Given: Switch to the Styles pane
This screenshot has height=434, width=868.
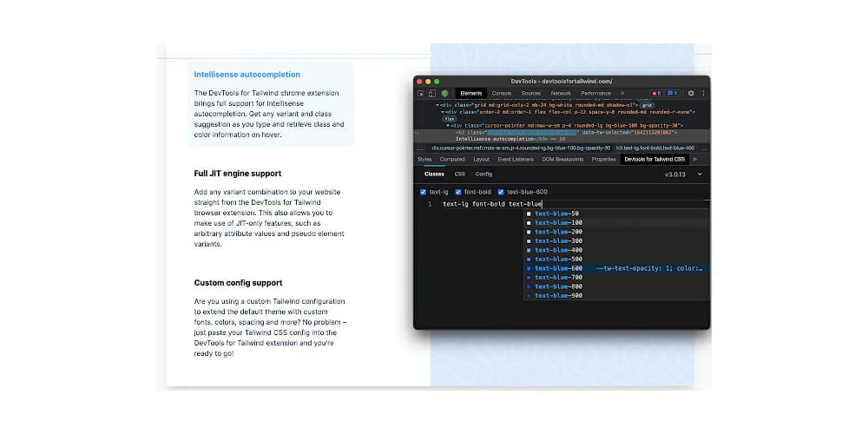Looking at the screenshot, I should pos(424,160).
